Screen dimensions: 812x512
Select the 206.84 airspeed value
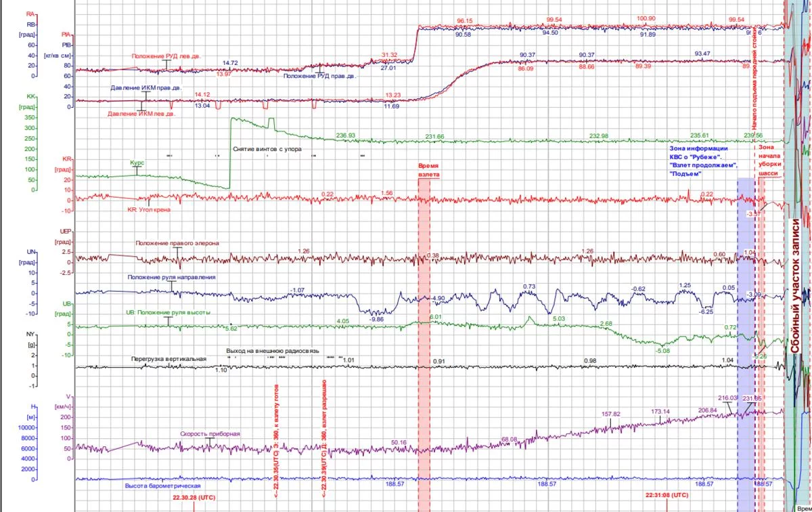pyautogui.click(x=707, y=410)
